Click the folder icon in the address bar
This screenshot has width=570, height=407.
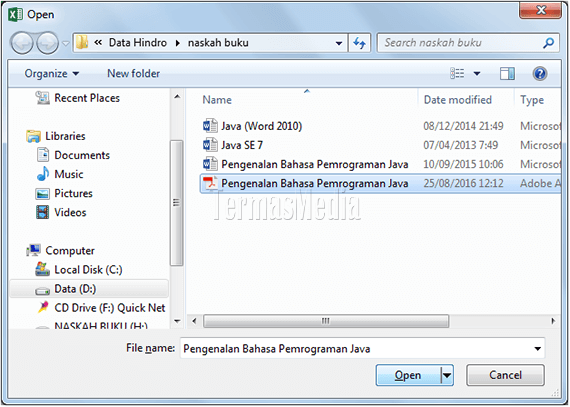point(82,43)
